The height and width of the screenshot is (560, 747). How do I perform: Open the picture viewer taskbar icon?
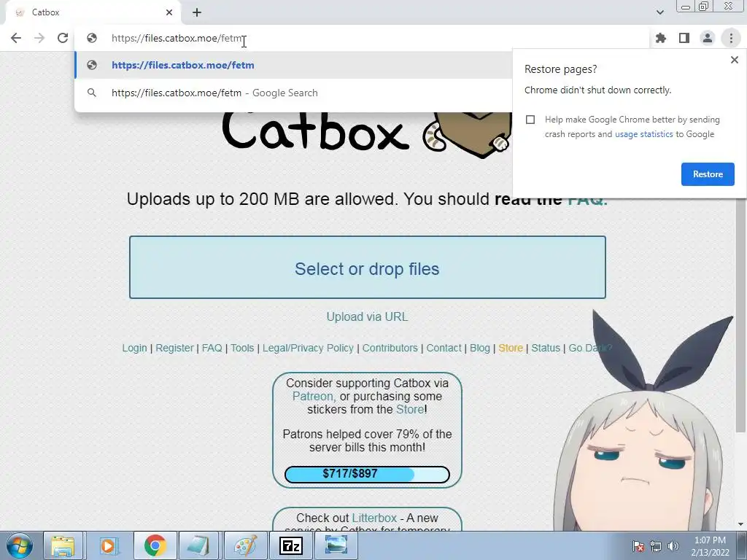tap(336, 545)
